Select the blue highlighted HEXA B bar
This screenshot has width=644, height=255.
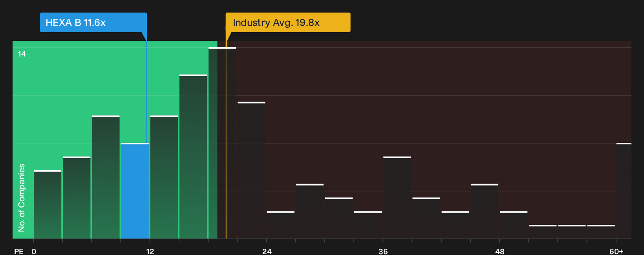tap(135, 191)
